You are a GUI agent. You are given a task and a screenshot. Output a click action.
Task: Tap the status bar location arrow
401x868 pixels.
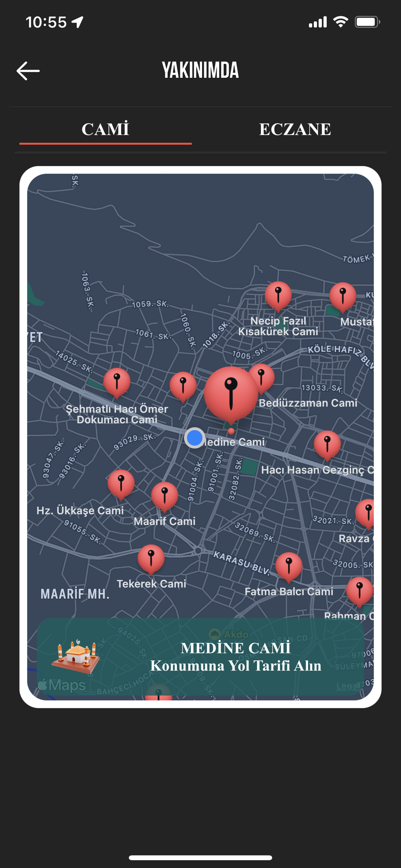[78, 22]
